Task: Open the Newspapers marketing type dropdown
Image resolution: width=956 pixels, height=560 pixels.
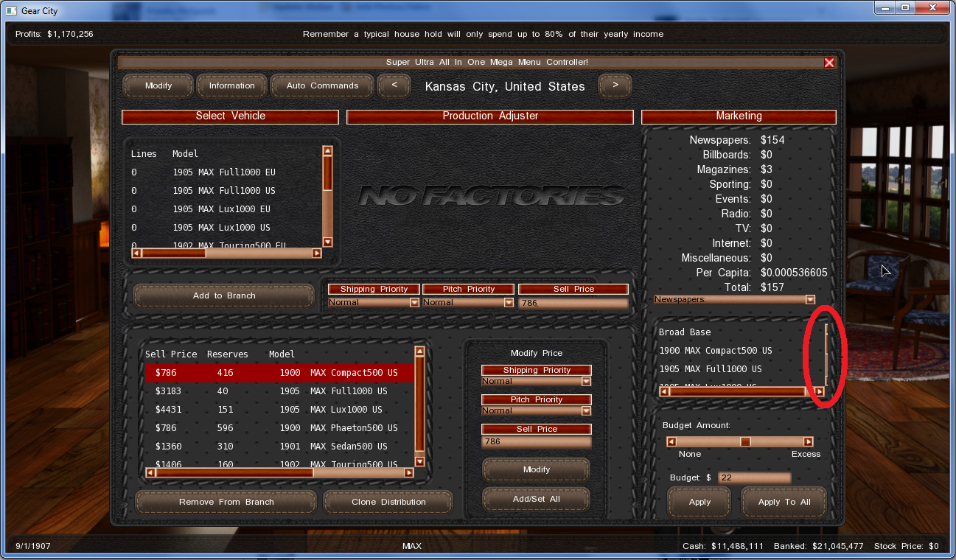Action: (x=810, y=300)
